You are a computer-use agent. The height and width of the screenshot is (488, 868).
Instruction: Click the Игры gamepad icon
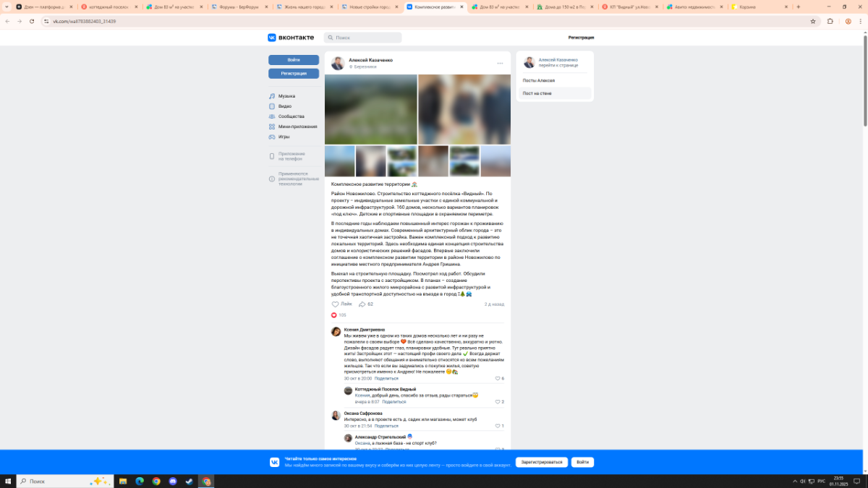[x=272, y=137]
